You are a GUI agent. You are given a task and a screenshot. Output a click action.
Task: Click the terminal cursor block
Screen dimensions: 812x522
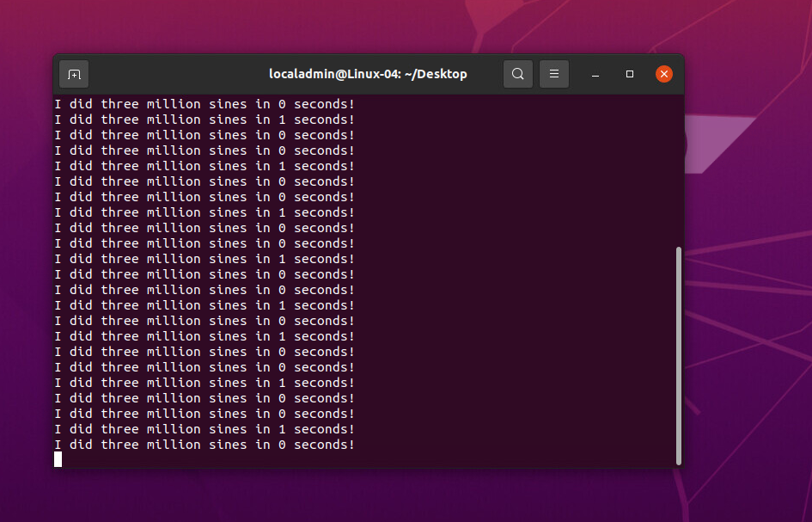click(x=58, y=459)
